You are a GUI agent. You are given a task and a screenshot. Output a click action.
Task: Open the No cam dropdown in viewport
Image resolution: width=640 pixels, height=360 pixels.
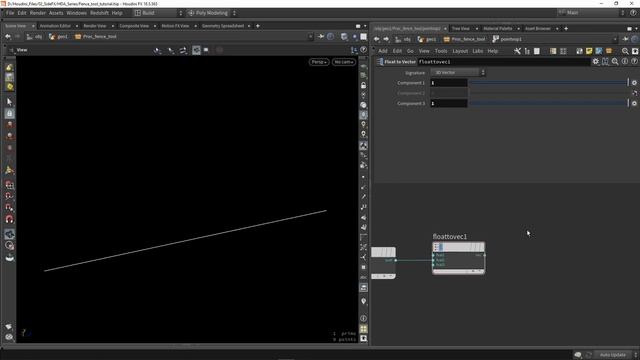point(343,62)
